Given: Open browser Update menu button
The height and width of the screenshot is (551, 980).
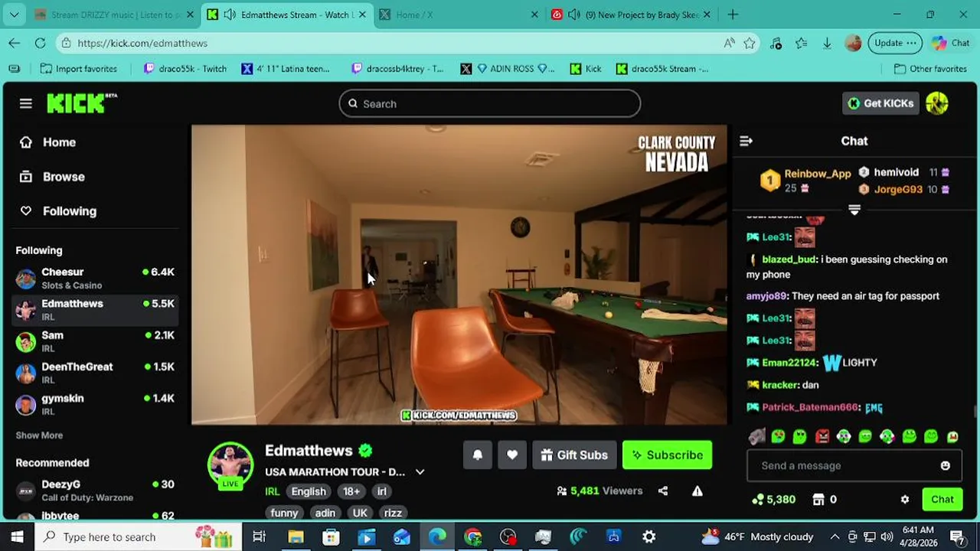Looking at the screenshot, I should tap(894, 43).
